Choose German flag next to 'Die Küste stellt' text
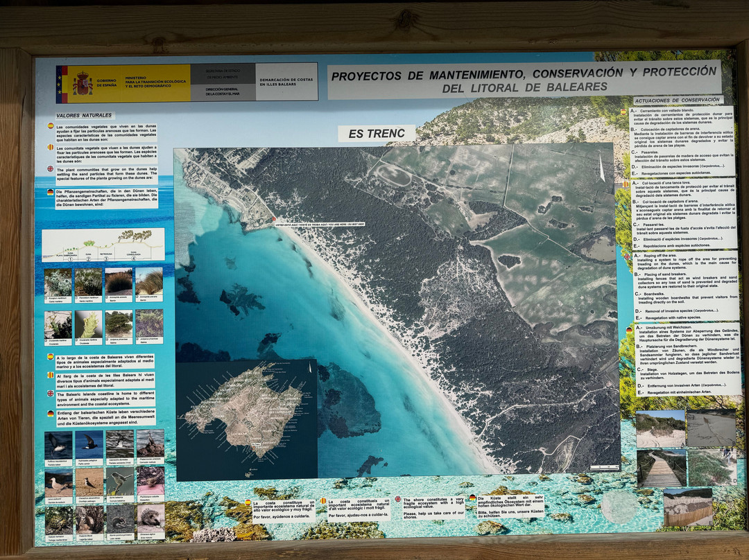 pyautogui.click(x=472, y=498)
